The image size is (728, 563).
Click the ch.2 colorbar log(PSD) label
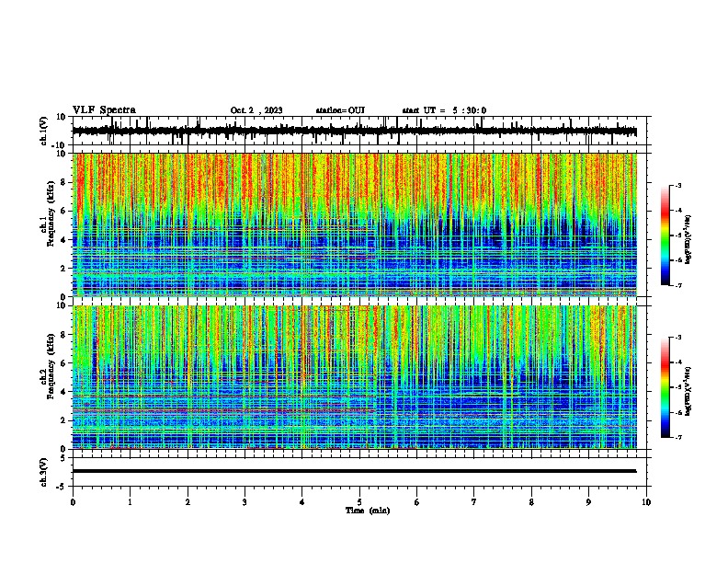point(688,391)
